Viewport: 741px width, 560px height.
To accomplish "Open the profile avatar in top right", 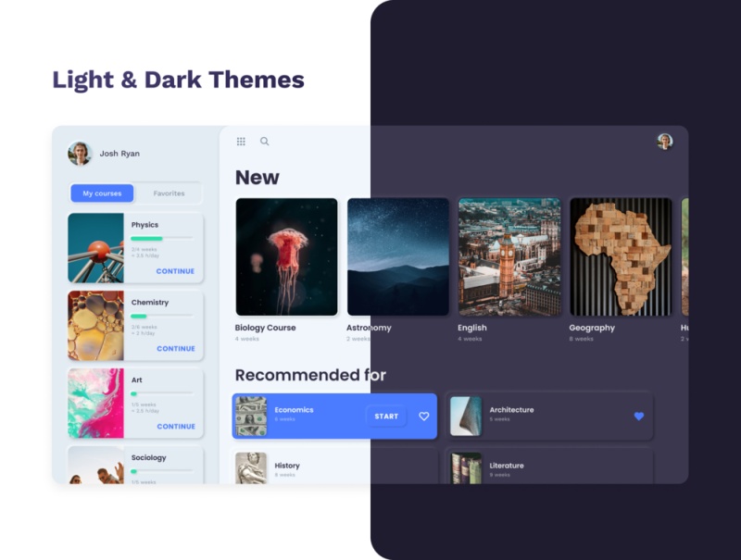I will [665, 141].
